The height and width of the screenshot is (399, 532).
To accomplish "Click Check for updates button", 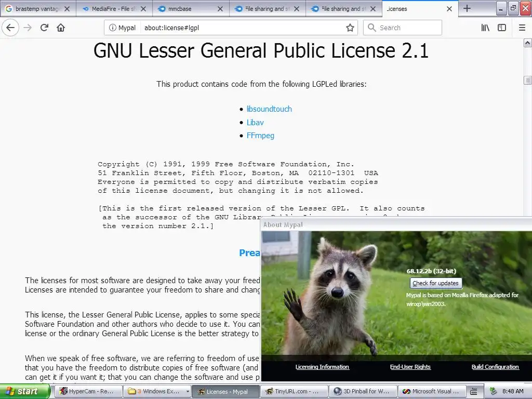I will 436,283.
